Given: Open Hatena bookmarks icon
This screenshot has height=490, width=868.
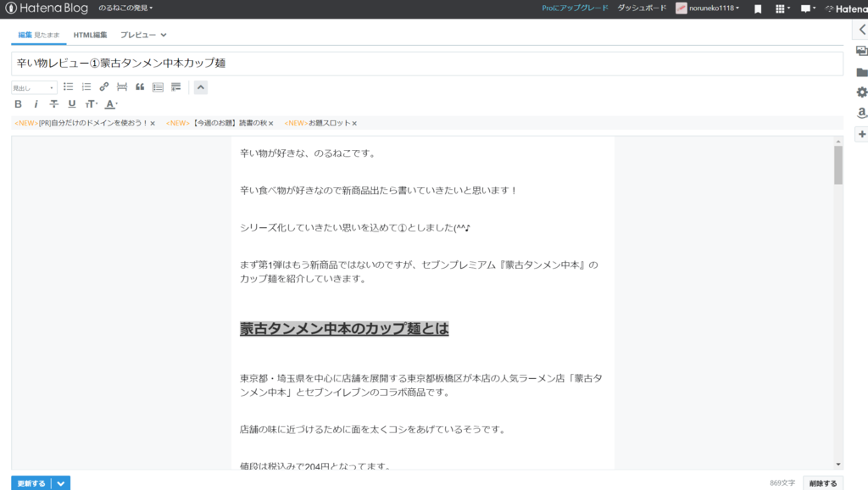Looking at the screenshot, I should (x=758, y=8).
